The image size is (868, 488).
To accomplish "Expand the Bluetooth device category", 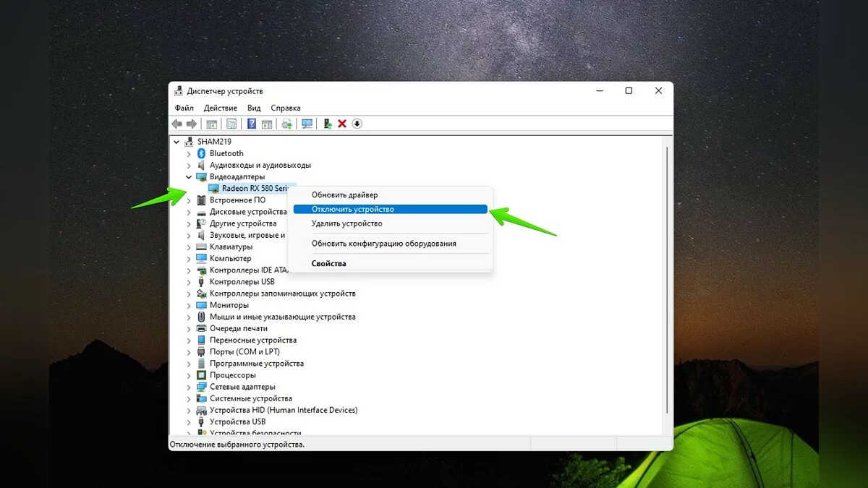I will click(x=189, y=153).
